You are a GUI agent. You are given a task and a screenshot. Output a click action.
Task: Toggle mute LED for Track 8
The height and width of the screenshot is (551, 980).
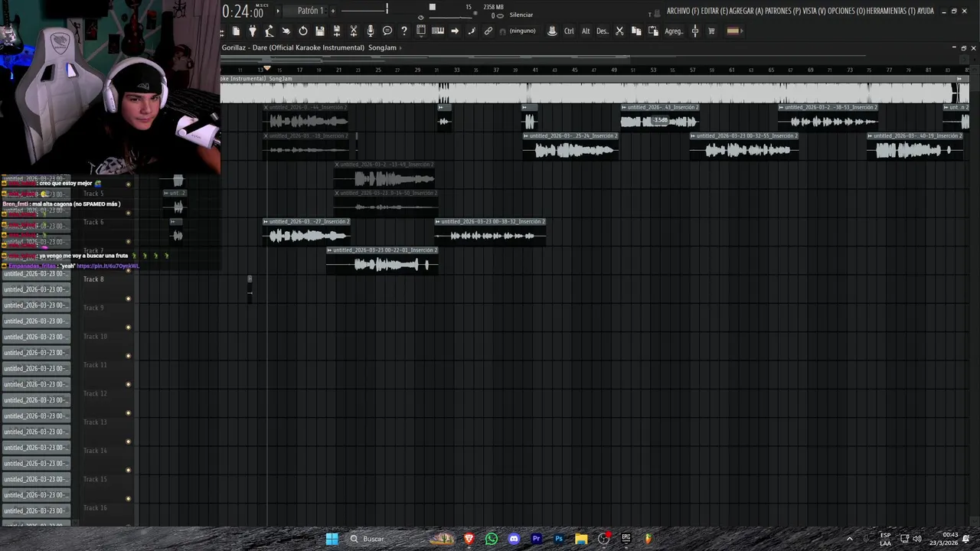pos(128,298)
